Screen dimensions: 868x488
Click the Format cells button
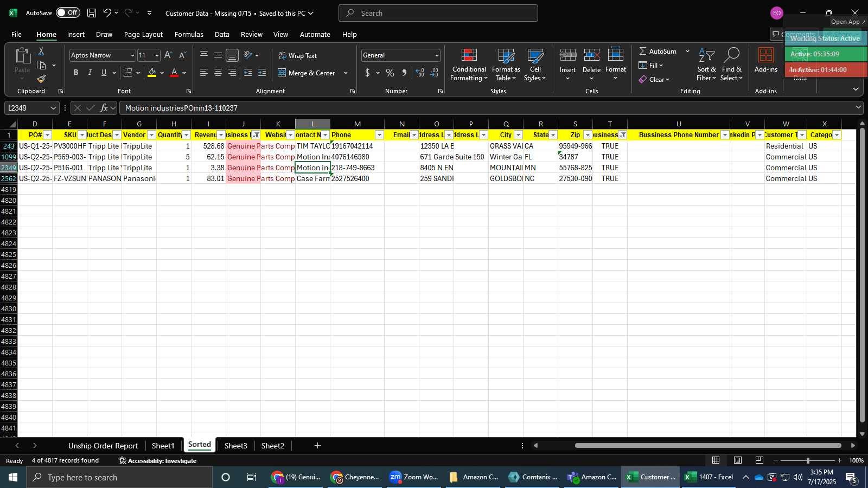point(616,64)
